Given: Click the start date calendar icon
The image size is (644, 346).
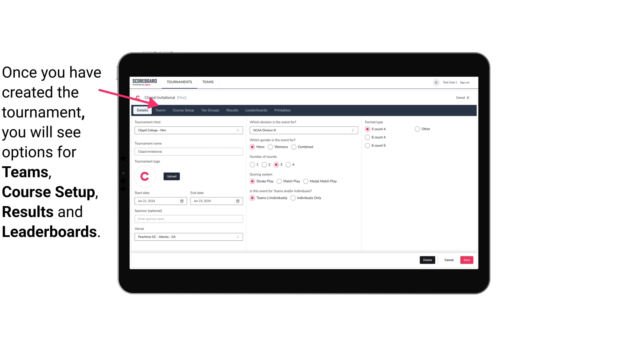Looking at the screenshot, I should point(182,201).
